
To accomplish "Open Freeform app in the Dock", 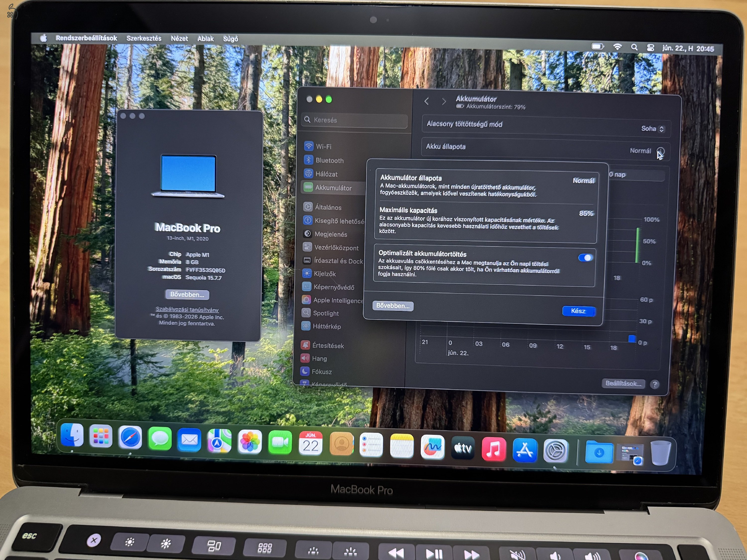I will coord(433,447).
